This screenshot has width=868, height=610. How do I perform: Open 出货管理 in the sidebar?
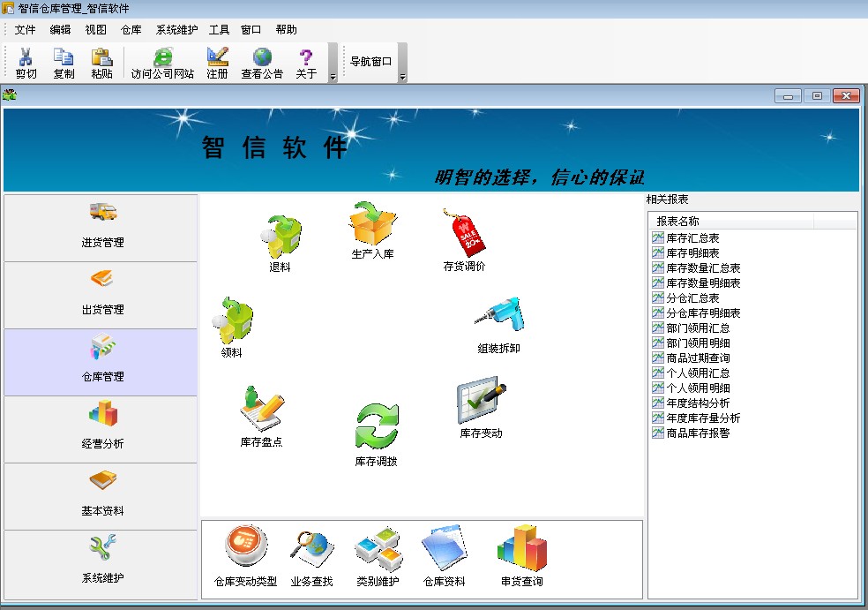101,295
